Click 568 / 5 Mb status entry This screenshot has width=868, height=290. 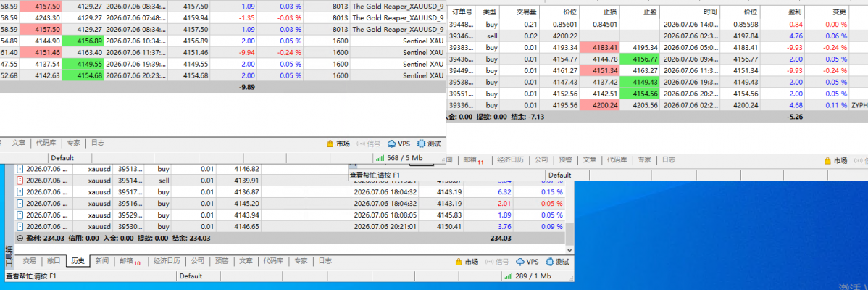tap(399, 158)
